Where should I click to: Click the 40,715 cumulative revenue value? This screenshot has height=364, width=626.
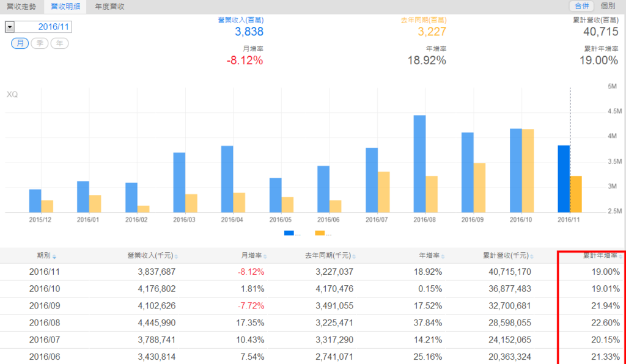601,32
